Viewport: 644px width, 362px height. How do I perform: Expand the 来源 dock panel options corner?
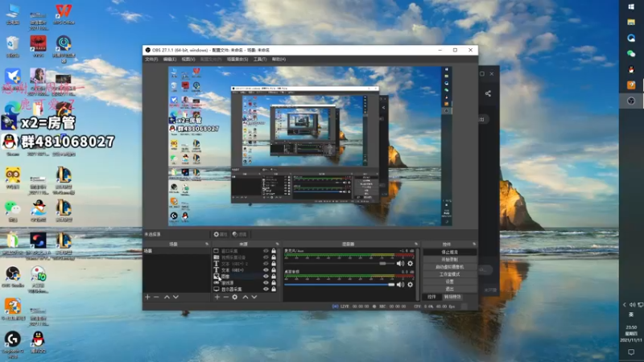[x=278, y=244]
